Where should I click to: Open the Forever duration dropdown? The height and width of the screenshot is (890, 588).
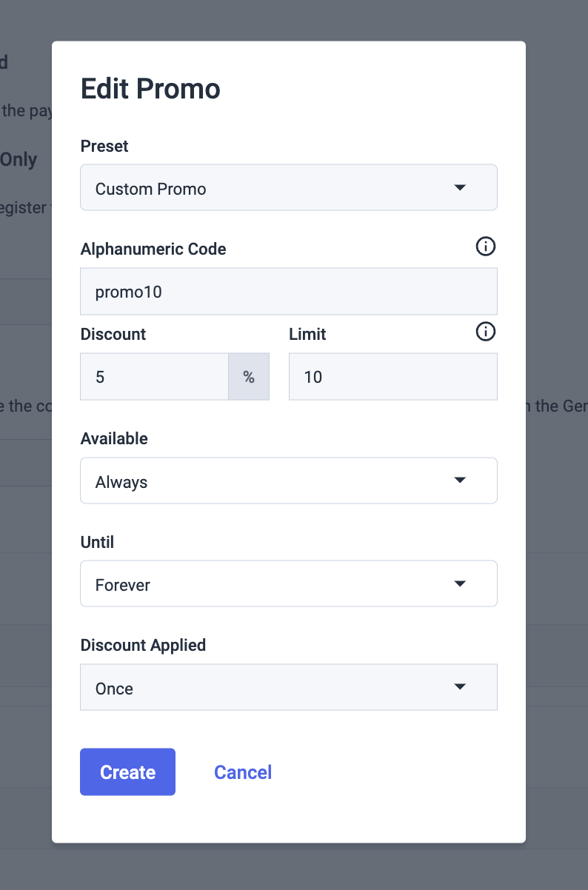click(x=289, y=583)
